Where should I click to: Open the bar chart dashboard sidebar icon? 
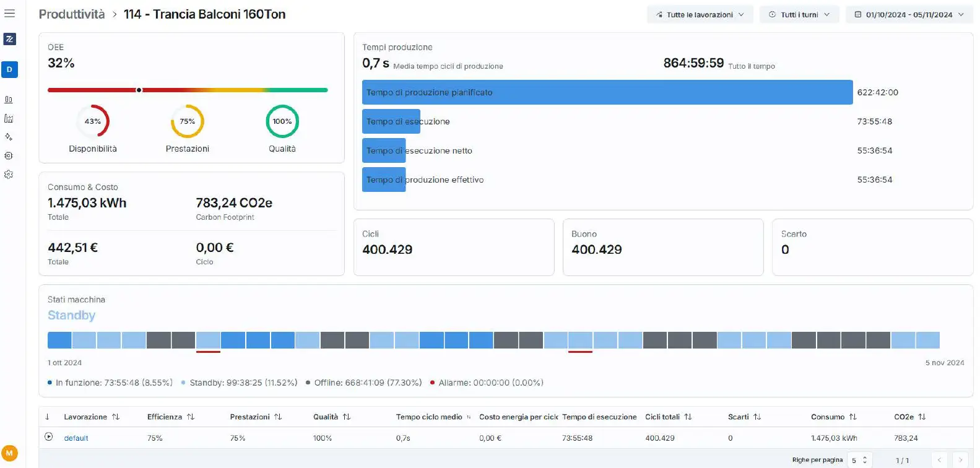(9, 100)
